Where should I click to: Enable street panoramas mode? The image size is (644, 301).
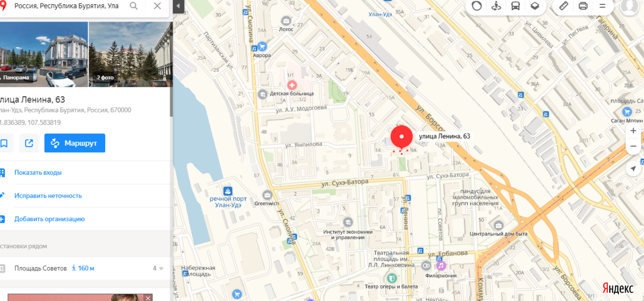(x=496, y=6)
